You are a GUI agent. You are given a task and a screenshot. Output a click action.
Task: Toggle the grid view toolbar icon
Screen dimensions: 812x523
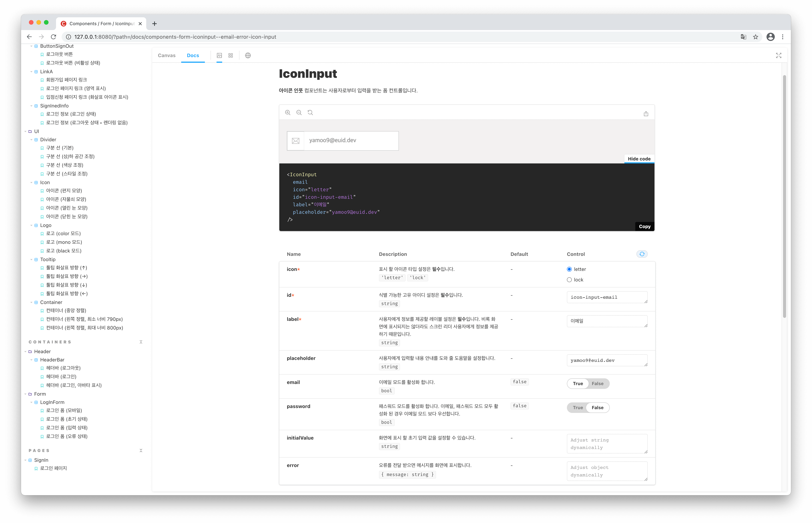(231, 55)
